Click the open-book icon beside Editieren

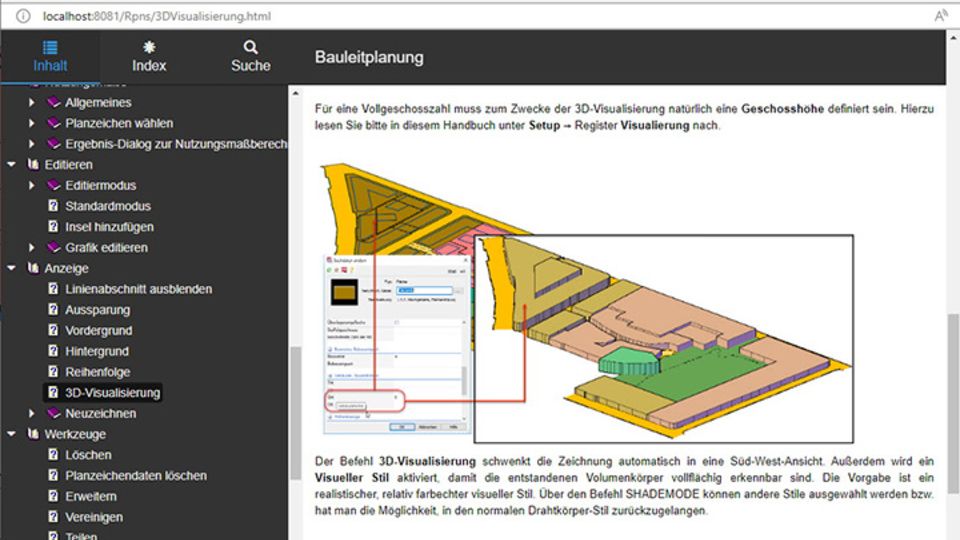point(33,165)
